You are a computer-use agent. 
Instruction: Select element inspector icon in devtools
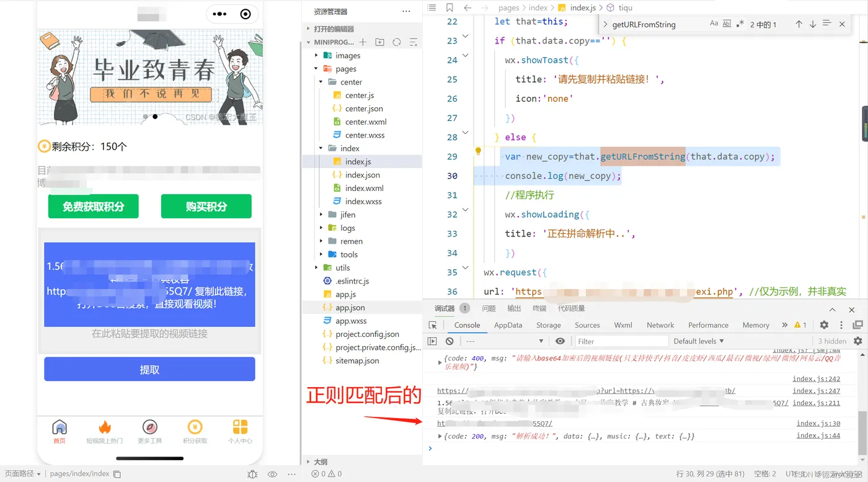click(x=433, y=325)
